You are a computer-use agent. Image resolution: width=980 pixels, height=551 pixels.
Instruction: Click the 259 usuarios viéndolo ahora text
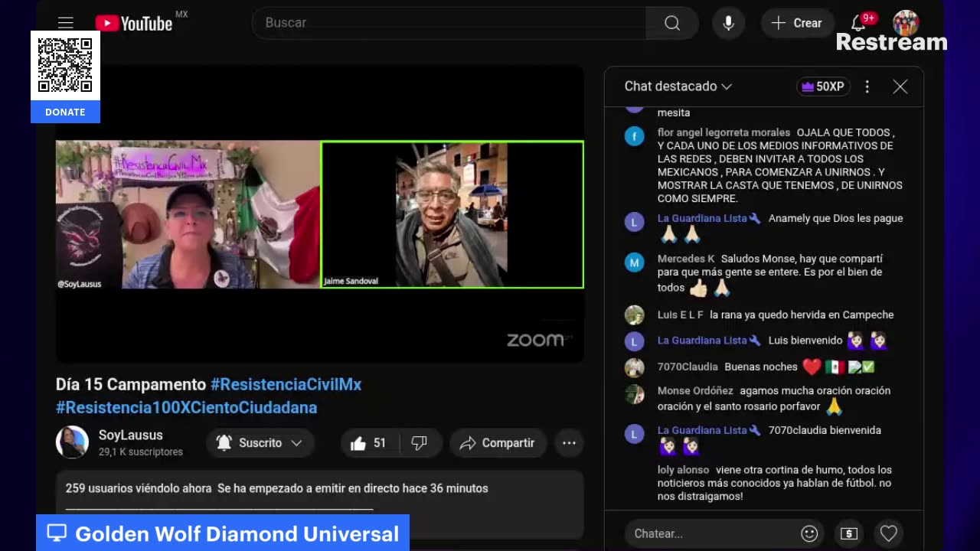(139, 488)
